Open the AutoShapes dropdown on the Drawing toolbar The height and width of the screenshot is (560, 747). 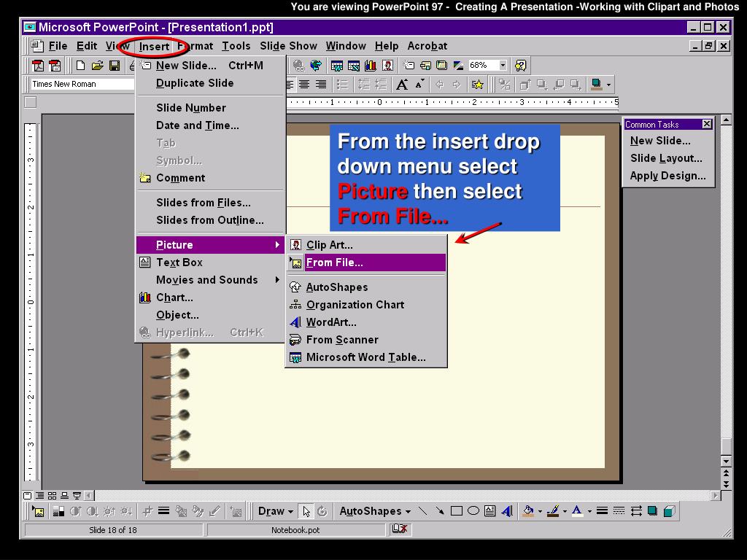click(x=375, y=511)
